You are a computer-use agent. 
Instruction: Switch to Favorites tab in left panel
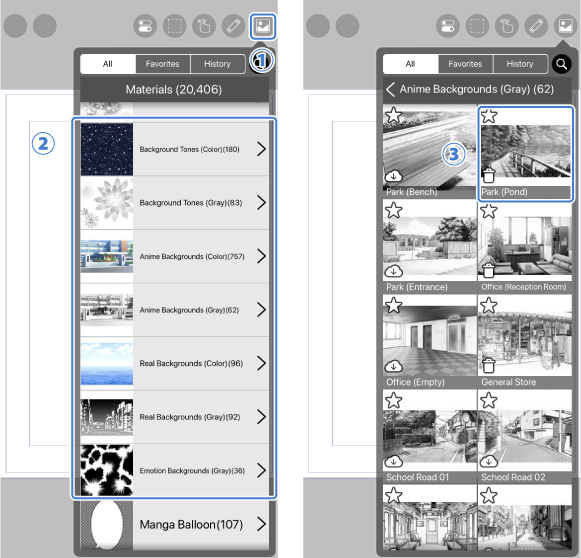pyautogui.click(x=163, y=64)
